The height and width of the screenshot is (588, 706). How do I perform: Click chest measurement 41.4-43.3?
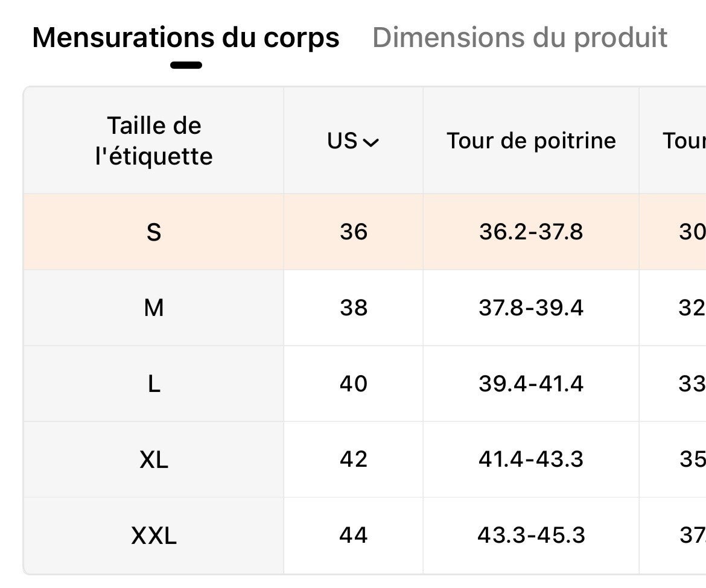(x=531, y=460)
